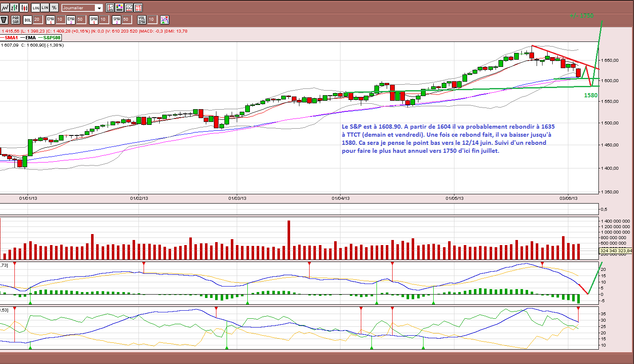634x364 pixels.
Task: Click the SMA1 legend label
Action: 11,38
